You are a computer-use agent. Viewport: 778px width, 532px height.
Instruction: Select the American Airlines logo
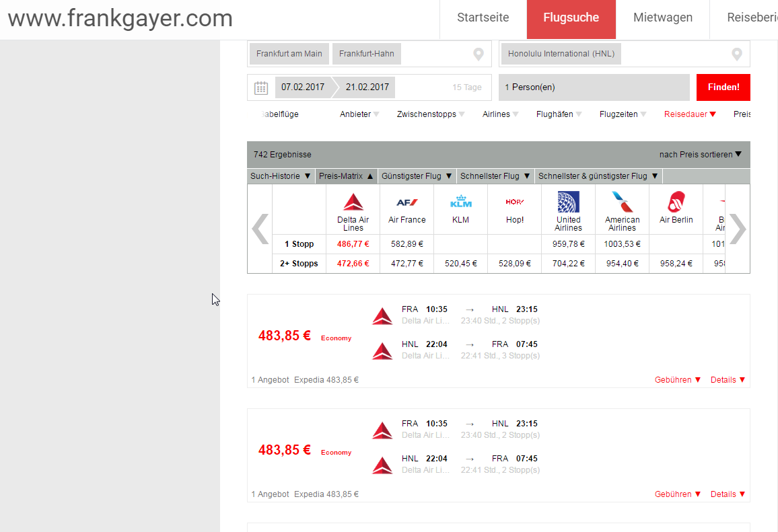tap(623, 202)
